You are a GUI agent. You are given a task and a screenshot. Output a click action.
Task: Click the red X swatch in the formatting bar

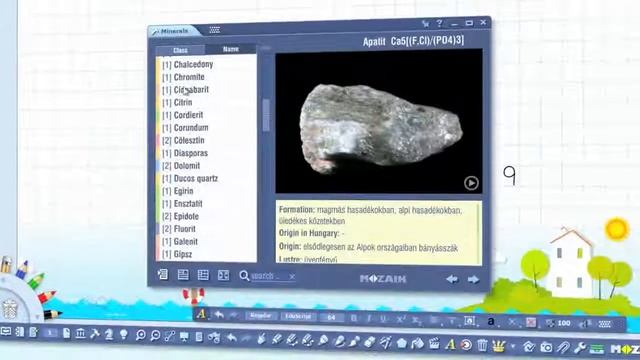coord(531,322)
